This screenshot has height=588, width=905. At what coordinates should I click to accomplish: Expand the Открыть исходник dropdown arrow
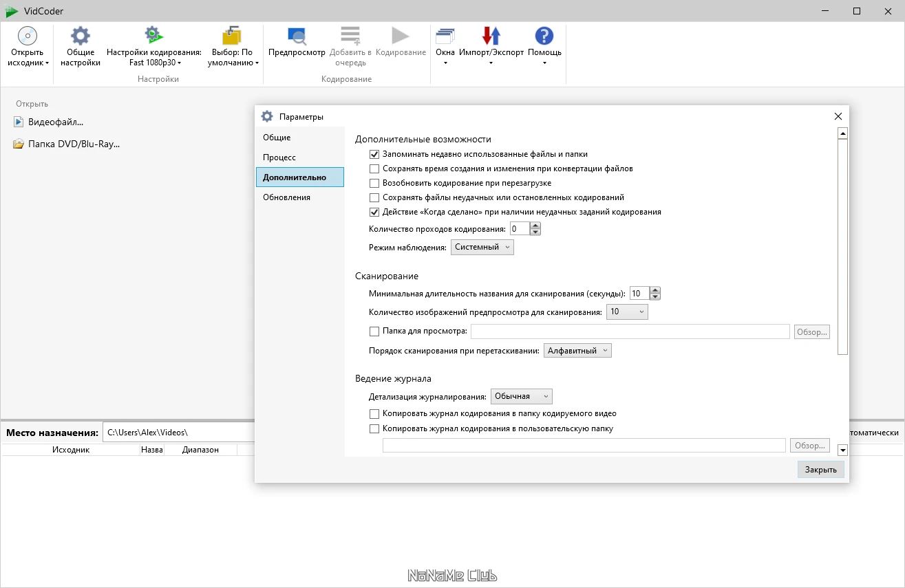coord(47,63)
